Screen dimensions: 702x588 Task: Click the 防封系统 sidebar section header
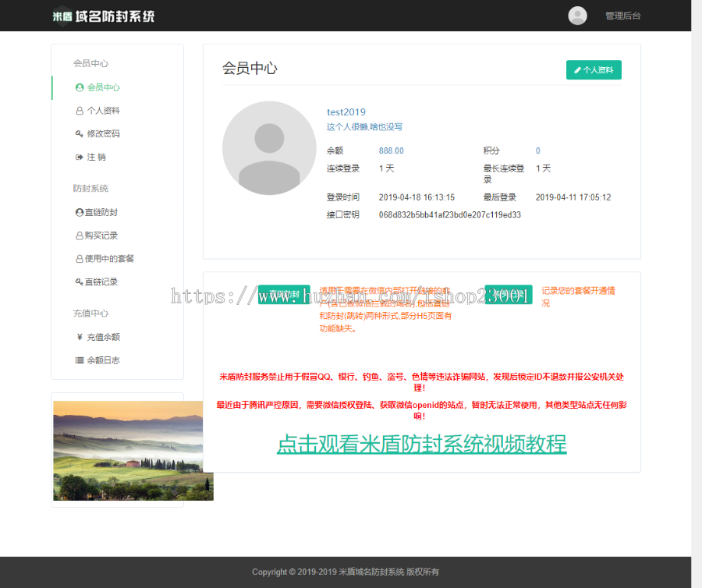click(x=90, y=189)
